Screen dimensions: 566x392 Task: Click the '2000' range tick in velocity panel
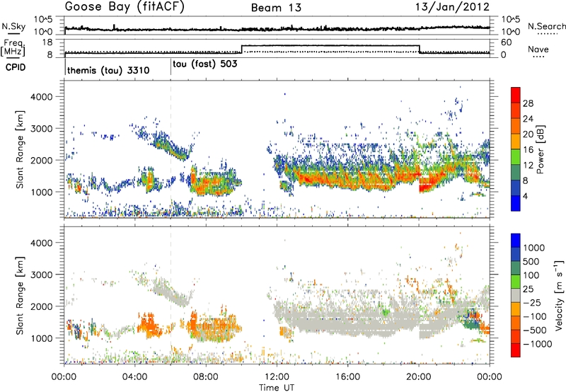[42, 306]
